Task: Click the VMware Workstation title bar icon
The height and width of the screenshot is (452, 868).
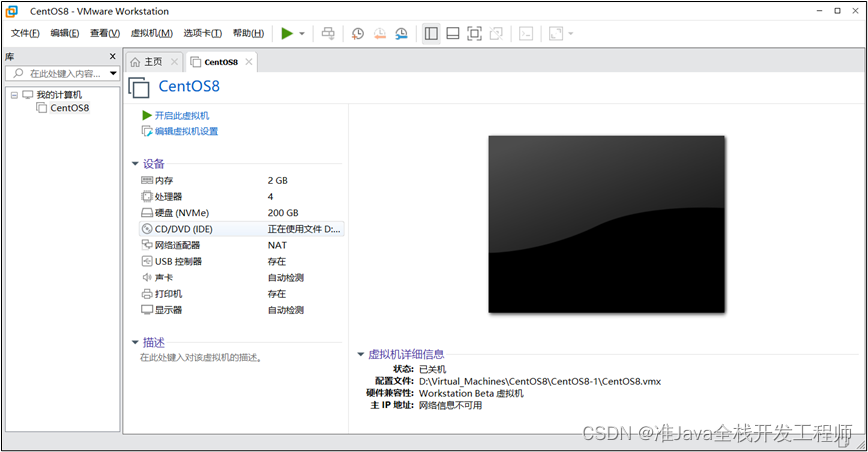Action: click(x=12, y=11)
